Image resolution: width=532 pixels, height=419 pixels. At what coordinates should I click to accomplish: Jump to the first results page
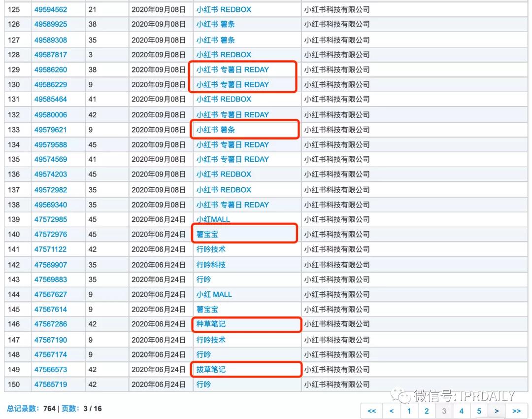click(371, 411)
